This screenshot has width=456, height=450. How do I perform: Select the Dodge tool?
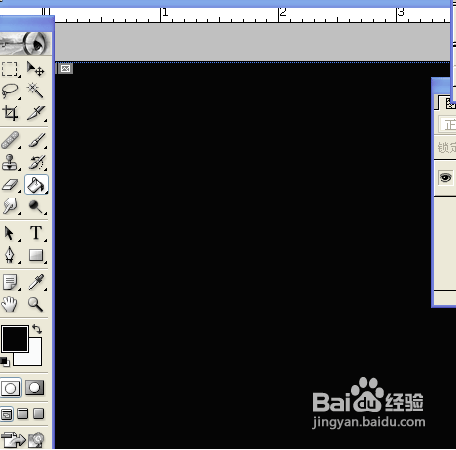coord(36,206)
